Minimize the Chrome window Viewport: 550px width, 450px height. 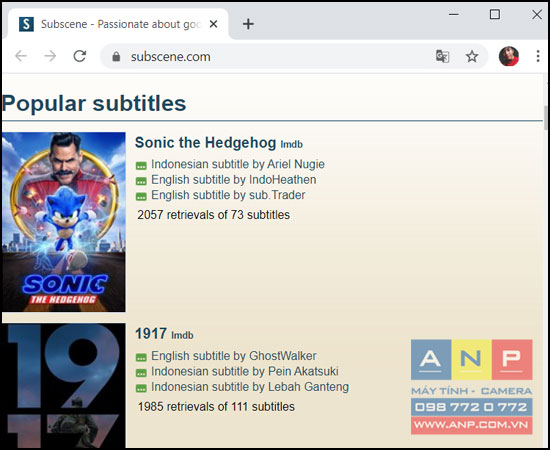(x=454, y=14)
